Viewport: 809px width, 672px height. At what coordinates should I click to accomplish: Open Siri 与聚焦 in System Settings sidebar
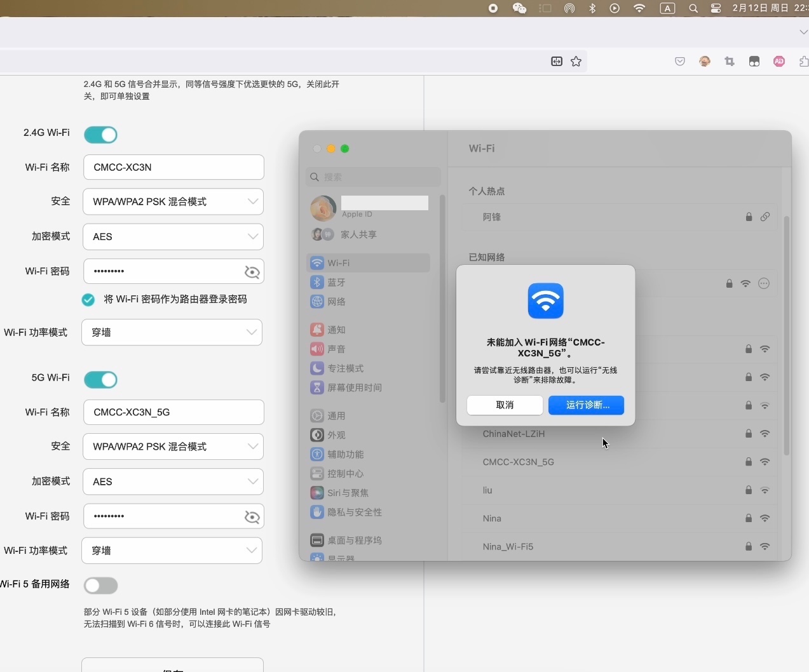[x=368, y=492]
